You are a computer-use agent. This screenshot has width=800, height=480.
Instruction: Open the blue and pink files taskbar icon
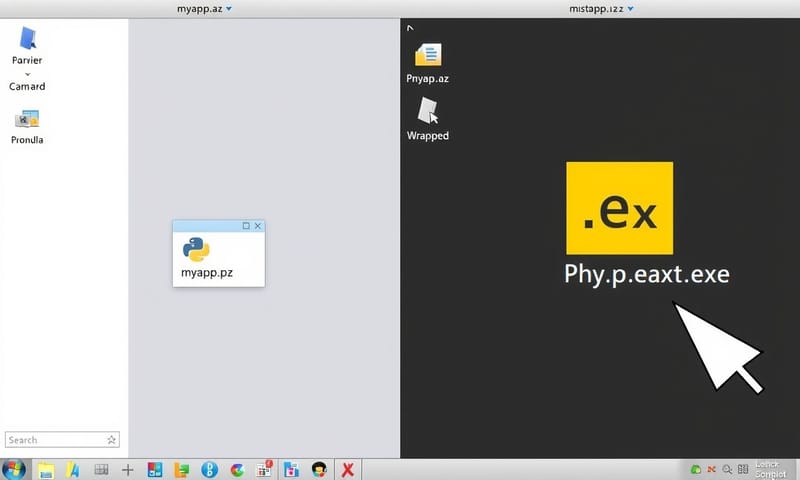(291, 469)
